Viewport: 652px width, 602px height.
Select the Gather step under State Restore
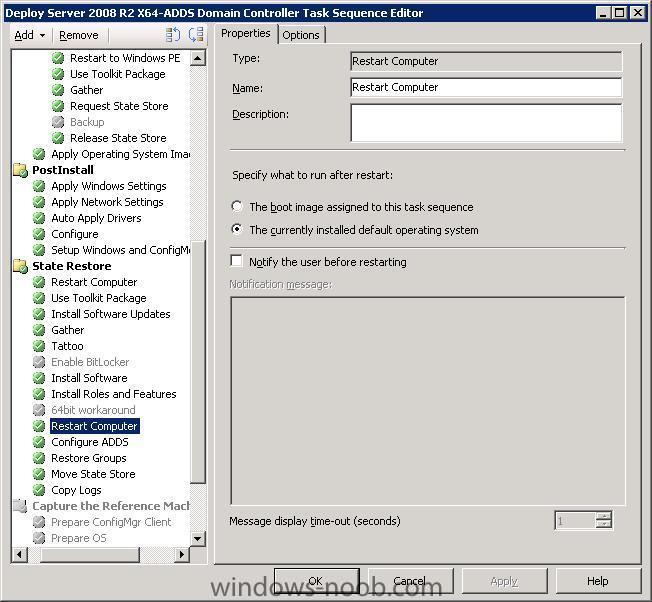(x=68, y=330)
